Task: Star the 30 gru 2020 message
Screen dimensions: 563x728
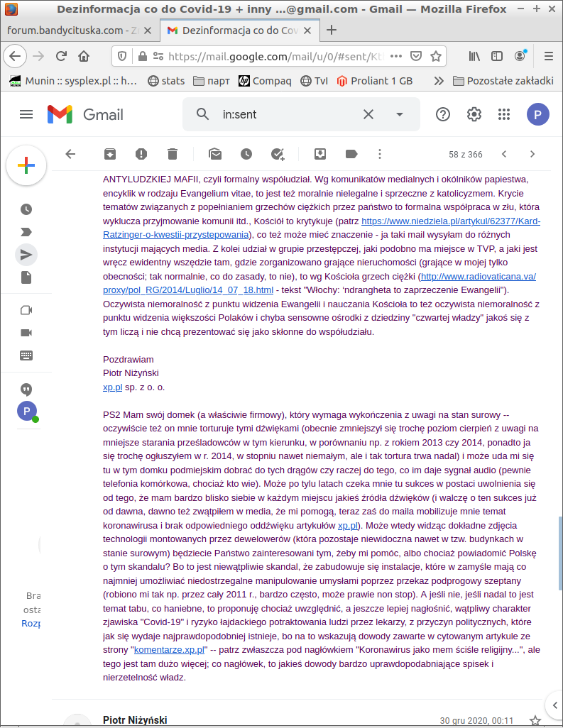Action: pos(535,720)
